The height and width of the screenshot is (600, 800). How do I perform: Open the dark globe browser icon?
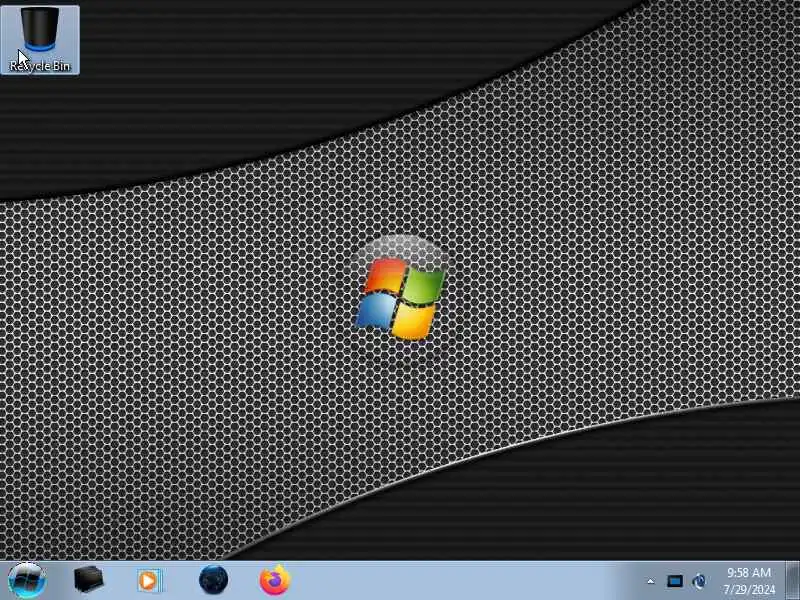[213, 580]
